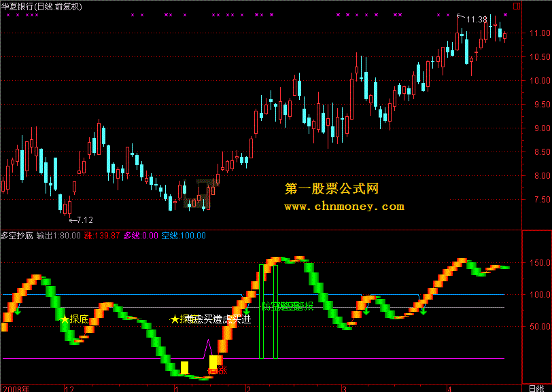This screenshot has height=392, width=552.
Task: Click the red split-window icon in the chart corner
Action: [517, 6]
